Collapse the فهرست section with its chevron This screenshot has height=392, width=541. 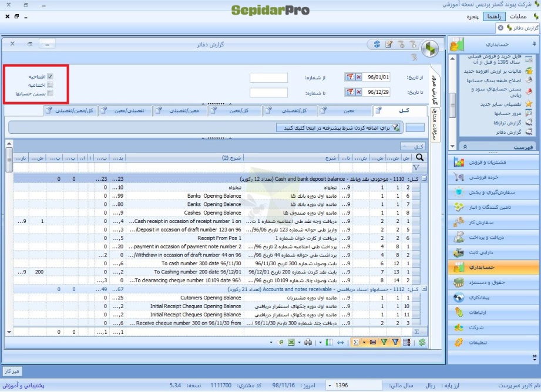pyautogui.click(x=465, y=147)
